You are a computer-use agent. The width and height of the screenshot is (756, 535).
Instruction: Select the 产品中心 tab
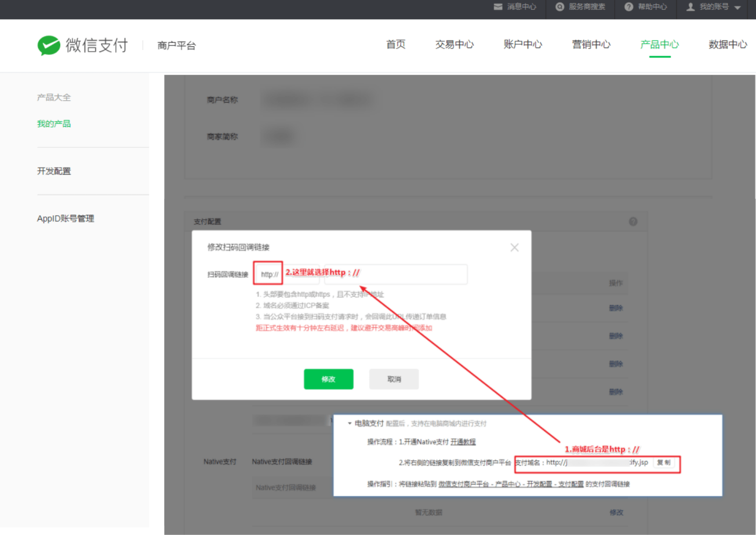click(660, 45)
